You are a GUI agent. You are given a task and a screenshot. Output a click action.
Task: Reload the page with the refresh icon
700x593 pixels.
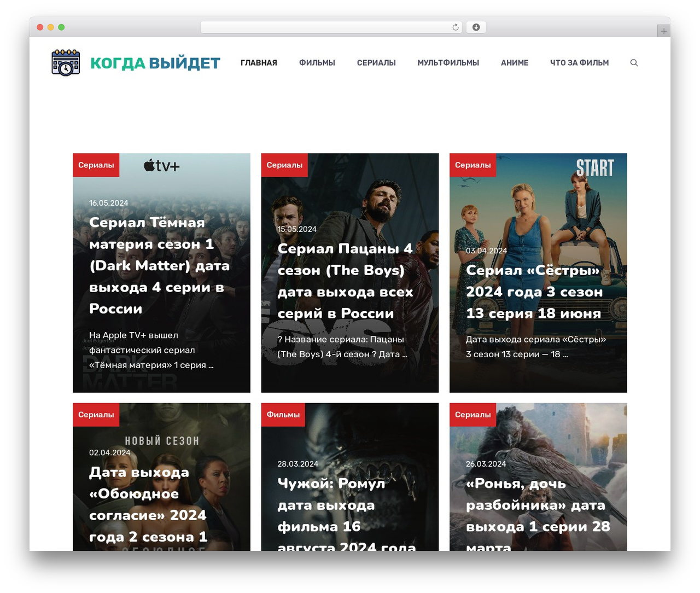pyautogui.click(x=456, y=27)
